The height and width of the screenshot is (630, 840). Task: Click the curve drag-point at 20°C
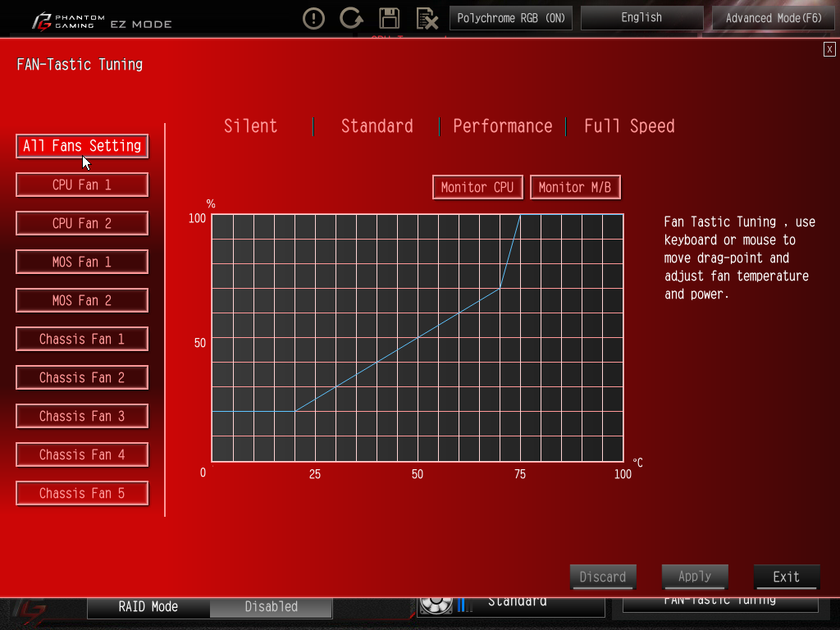[294, 412]
